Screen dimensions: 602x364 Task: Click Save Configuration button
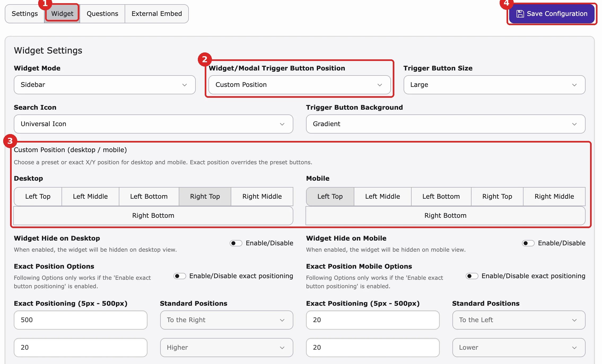click(x=552, y=14)
